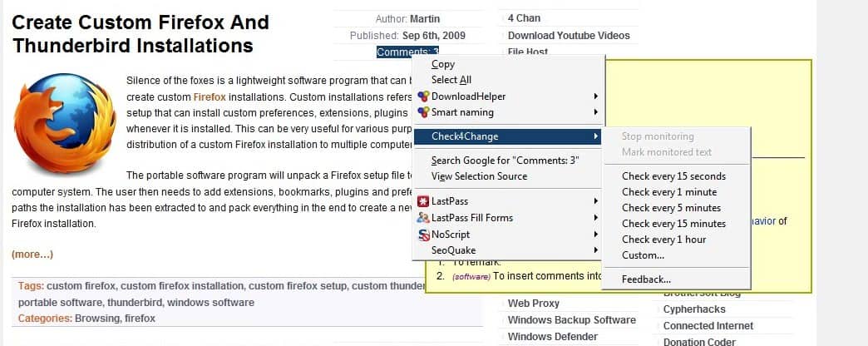868x346 pixels.
Task: Click the LastPass red icon
Action: pos(424,201)
